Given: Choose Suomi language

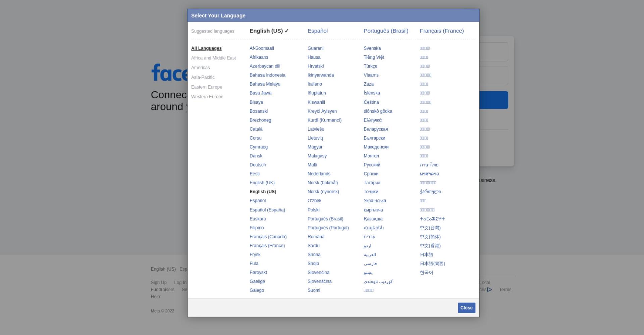Looking at the screenshot, I should click(x=314, y=290).
